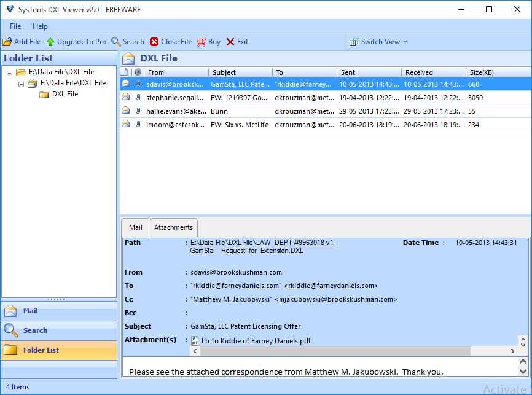The height and width of the screenshot is (395, 532).
Task: Sort emails by the To column header
Action: [x=305, y=72]
